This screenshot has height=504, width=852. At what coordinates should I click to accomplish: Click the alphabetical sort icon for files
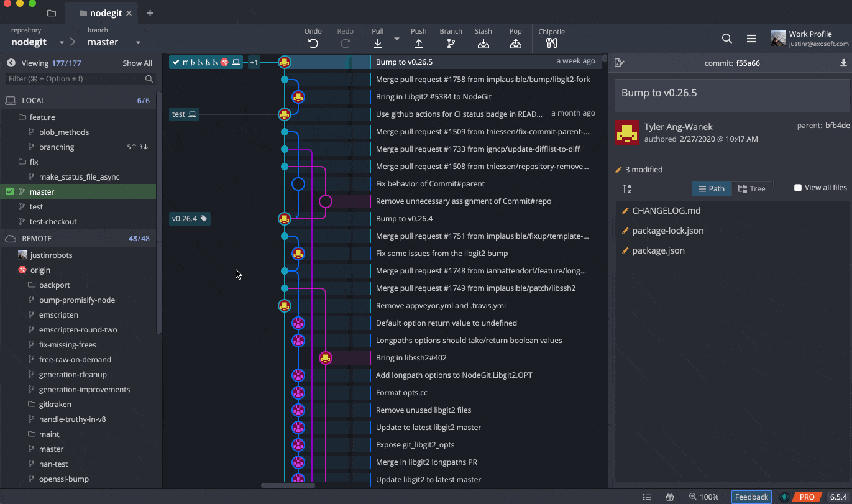pyautogui.click(x=627, y=189)
